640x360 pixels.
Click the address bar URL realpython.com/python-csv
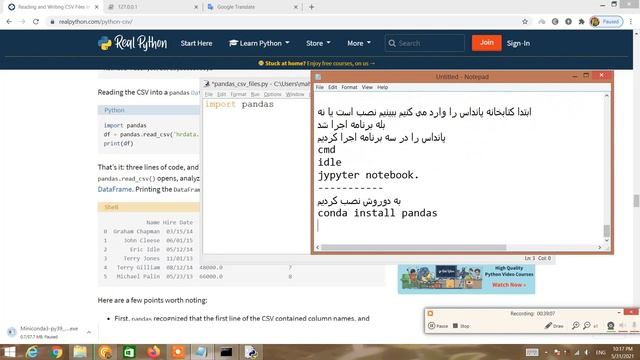point(95,22)
